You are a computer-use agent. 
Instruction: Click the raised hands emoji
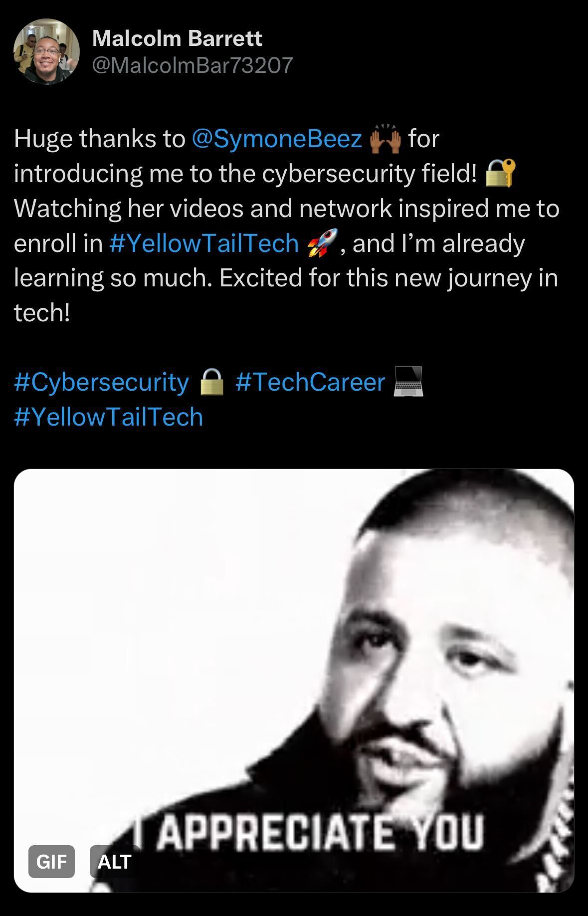coord(385,139)
